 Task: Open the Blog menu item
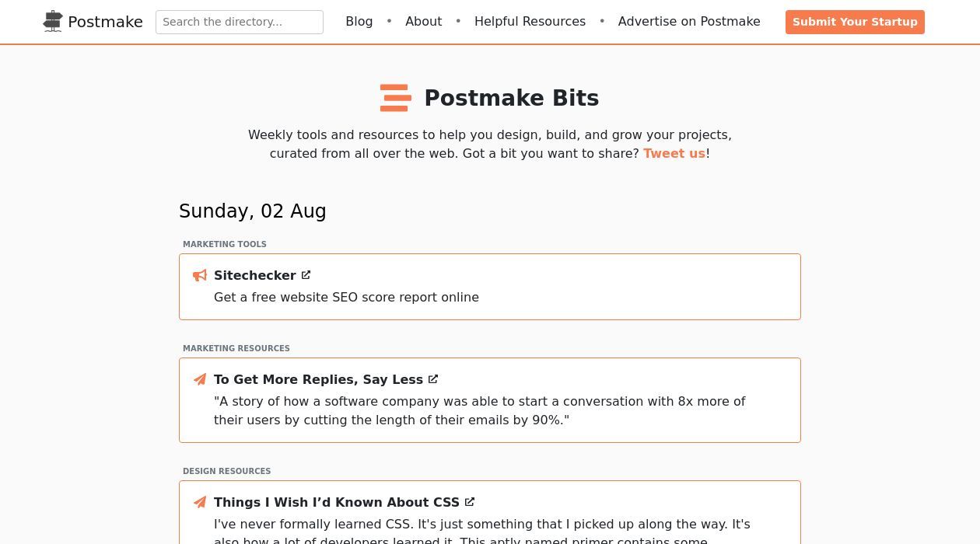coord(359,22)
